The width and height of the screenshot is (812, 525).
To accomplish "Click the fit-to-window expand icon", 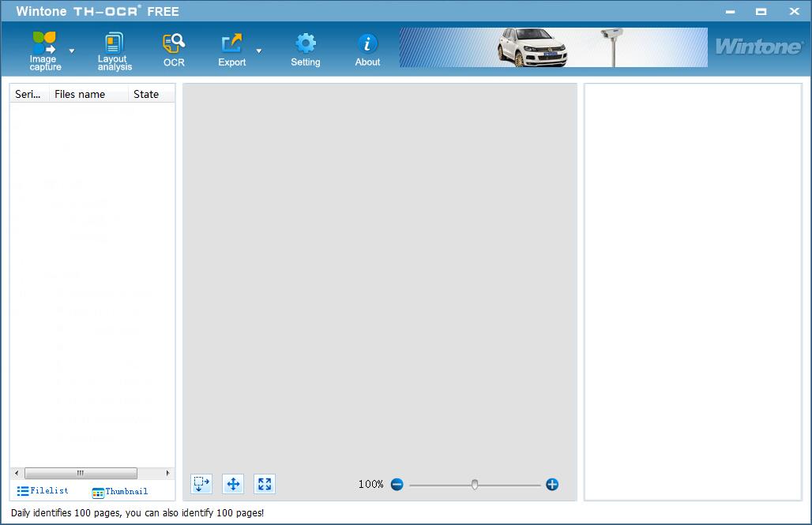I will point(265,484).
